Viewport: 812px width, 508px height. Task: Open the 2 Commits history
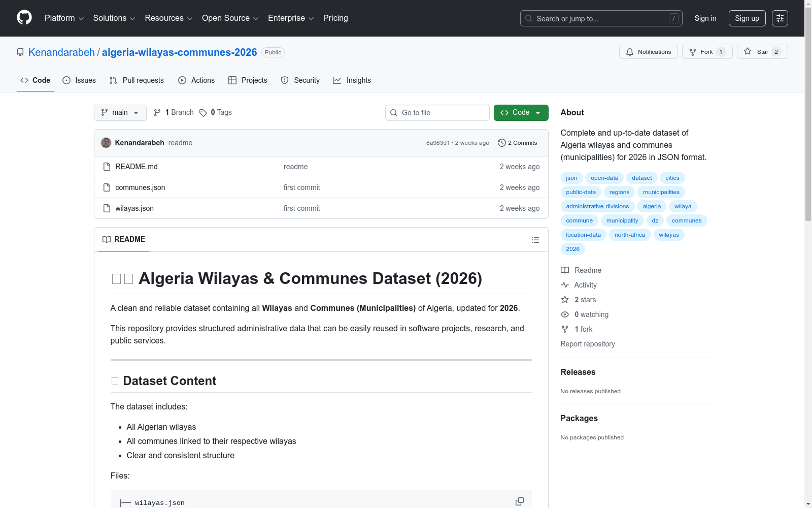(x=518, y=143)
